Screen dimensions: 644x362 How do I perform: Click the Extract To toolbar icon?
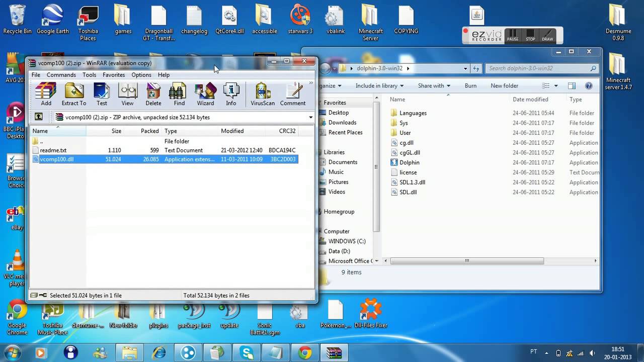(74, 95)
